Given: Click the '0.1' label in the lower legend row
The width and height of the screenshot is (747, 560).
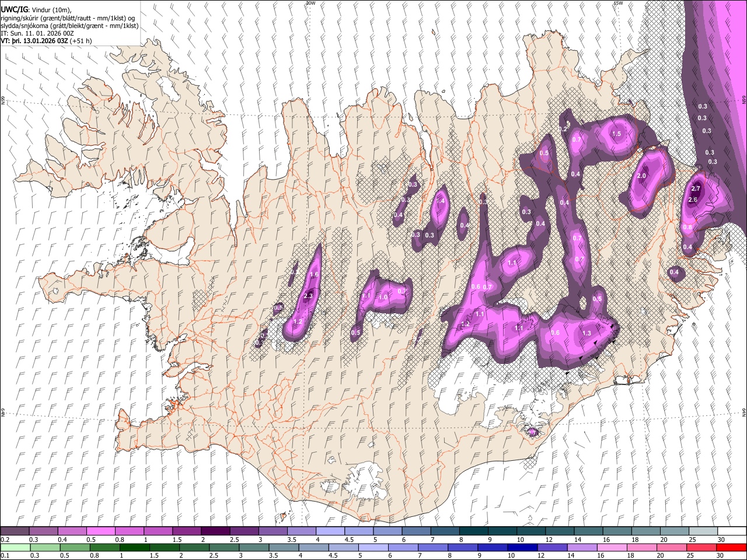Looking at the screenshot, I should pyautogui.click(x=5, y=556).
